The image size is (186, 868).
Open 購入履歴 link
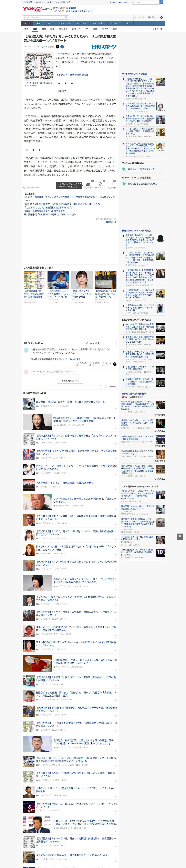point(152,17)
